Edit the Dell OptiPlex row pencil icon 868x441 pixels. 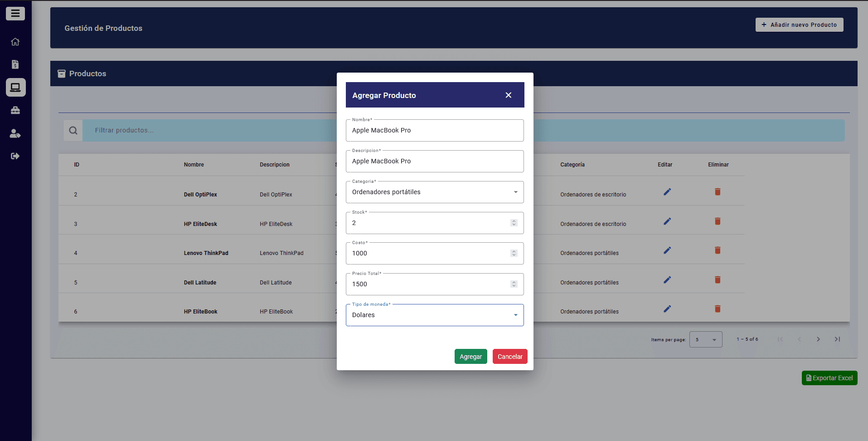[x=667, y=192]
